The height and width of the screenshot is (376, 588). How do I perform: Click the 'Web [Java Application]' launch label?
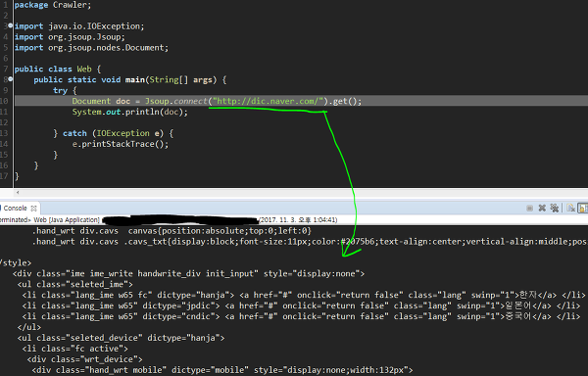point(67,220)
